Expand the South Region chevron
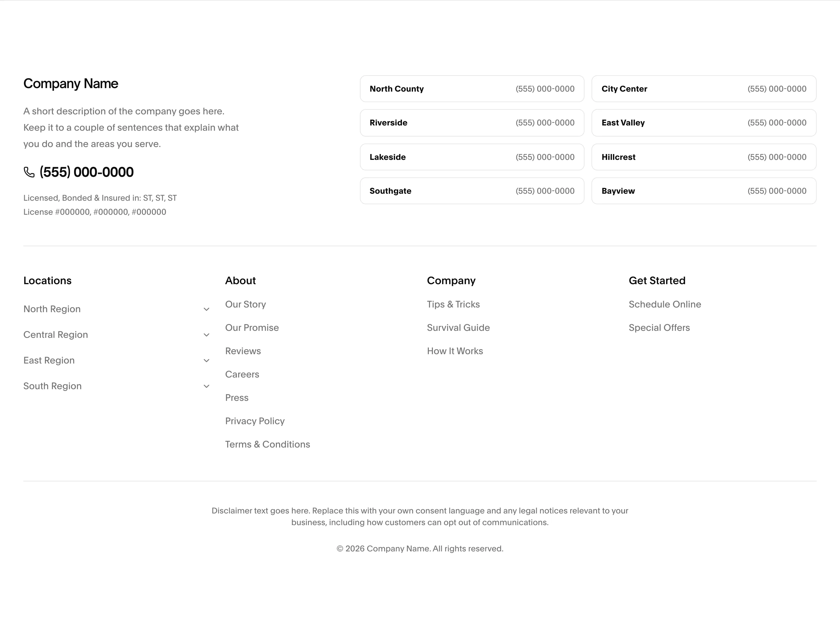840x629 pixels. point(206,386)
